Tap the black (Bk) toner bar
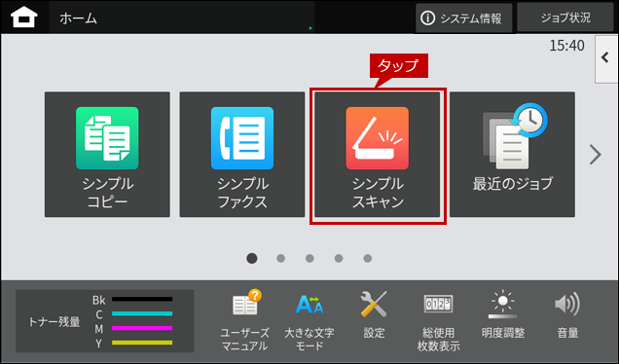This screenshot has width=619, height=364. [142, 299]
